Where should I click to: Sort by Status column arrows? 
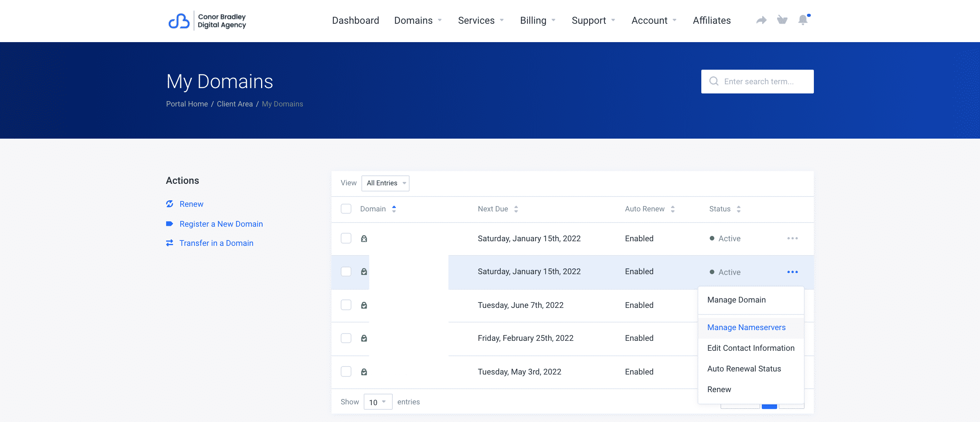[738, 209]
